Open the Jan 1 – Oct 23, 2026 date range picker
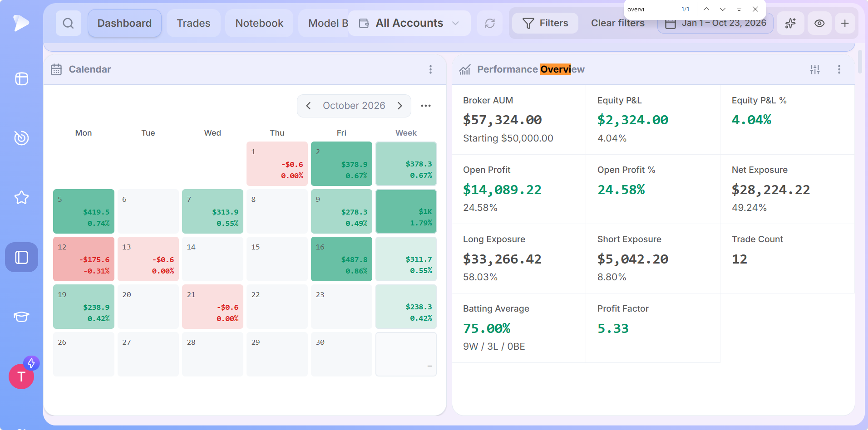The width and height of the screenshot is (868, 430). tap(715, 23)
